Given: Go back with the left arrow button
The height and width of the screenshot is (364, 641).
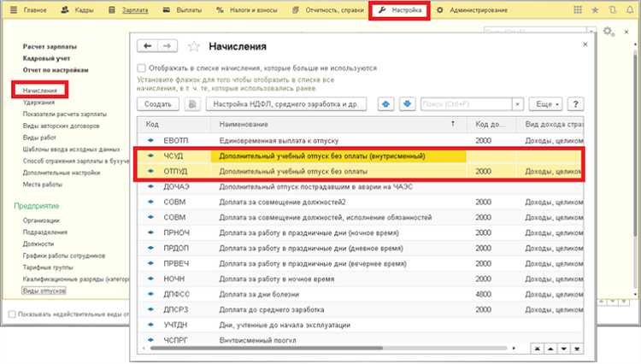Looking at the screenshot, I should click(x=147, y=46).
